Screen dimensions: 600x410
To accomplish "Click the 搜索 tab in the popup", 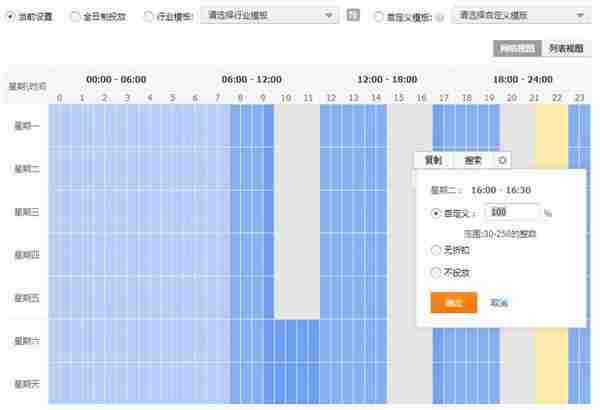I will tap(473, 160).
